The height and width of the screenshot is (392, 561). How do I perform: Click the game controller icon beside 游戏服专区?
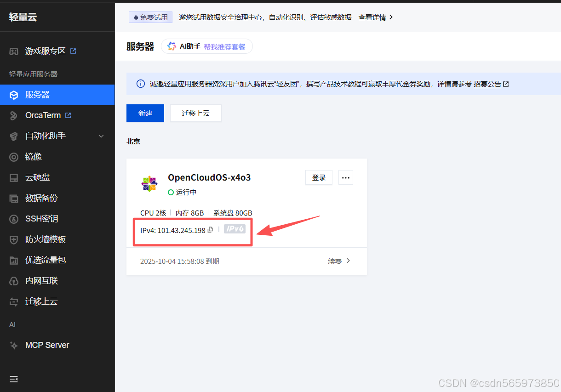click(x=14, y=51)
